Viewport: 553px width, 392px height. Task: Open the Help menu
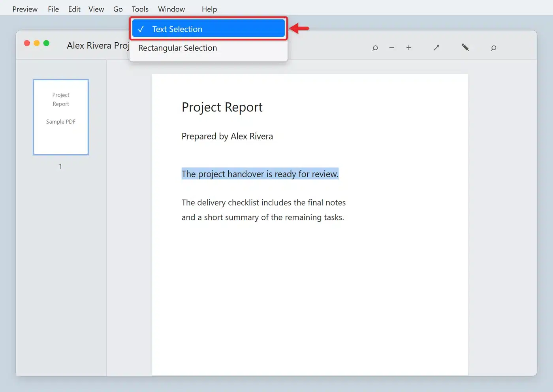coord(209,9)
